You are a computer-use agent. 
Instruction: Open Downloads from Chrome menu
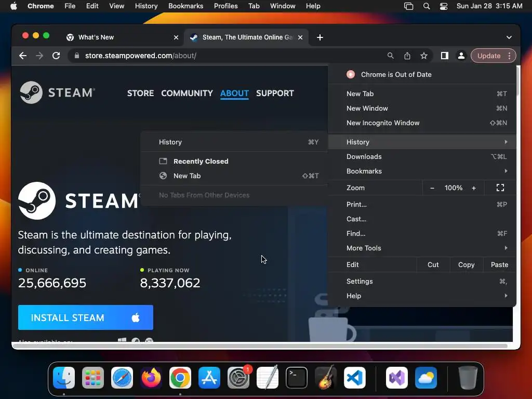point(422,156)
